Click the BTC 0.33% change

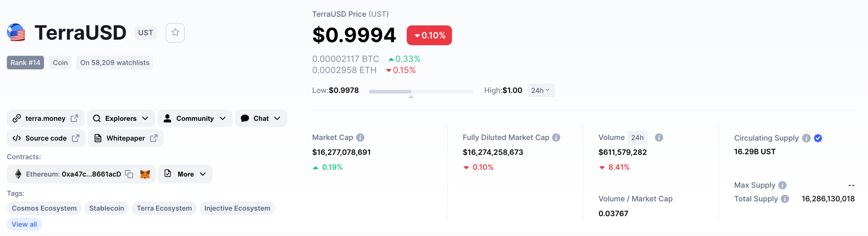(405, 59)
